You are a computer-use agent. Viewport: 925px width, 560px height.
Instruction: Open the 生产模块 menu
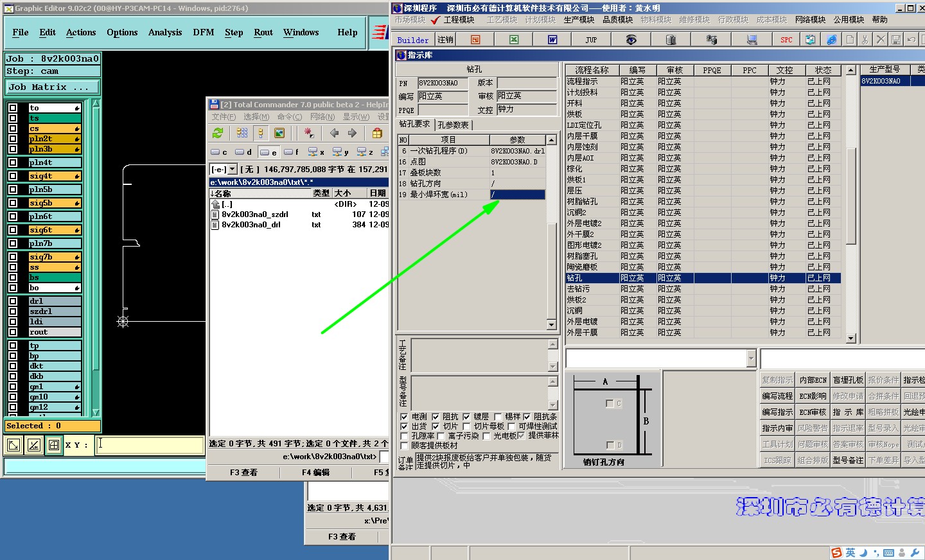tap(579, 20)
